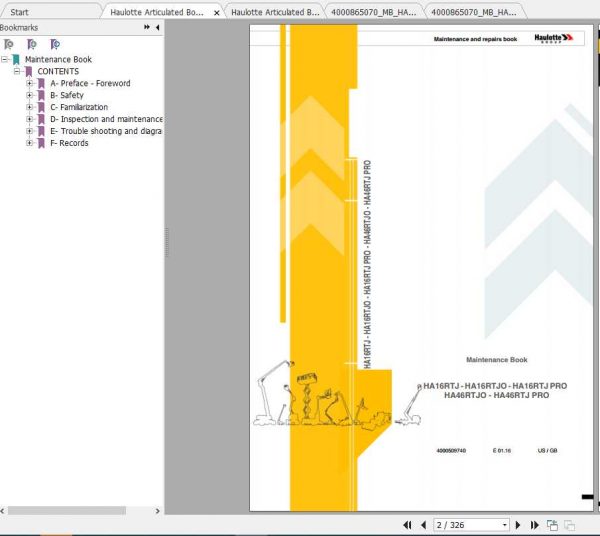Screen dimensions: 600x536
Task: Open the page number dropdown arrow
Action: click(505, 525)
